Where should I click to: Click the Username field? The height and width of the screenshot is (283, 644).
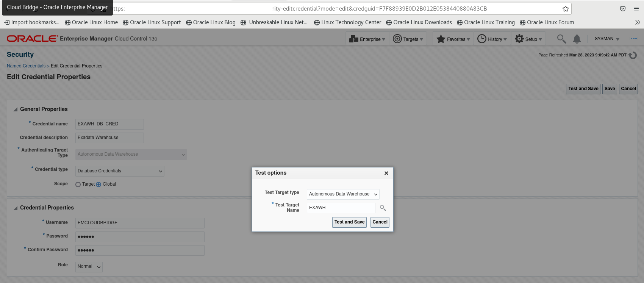point(140,223)
